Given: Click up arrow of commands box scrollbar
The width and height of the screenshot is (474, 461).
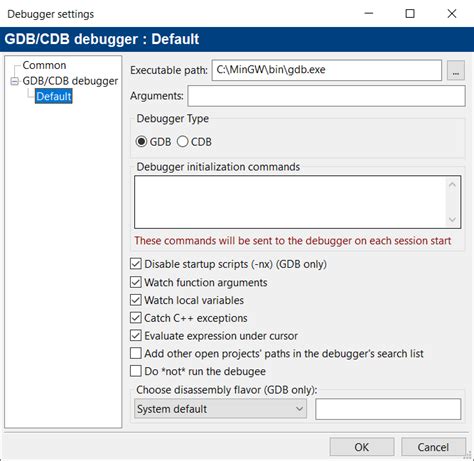Looking at the screenshot, I should point(452,185).
